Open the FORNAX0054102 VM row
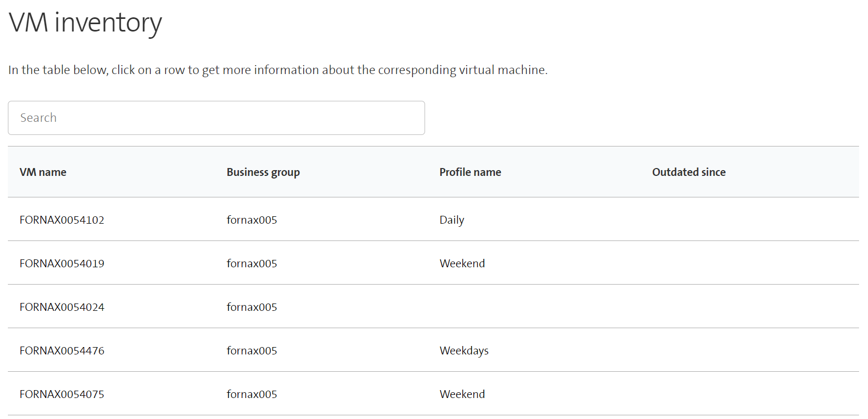The height and width of the screenshot is (419, 868). (x=62, y=220)
